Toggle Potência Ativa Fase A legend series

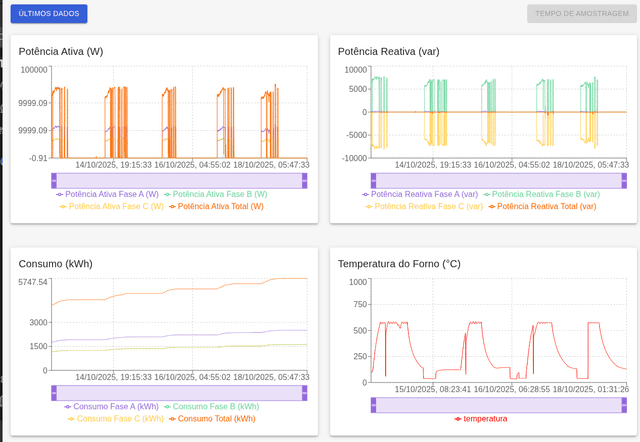point(107,194)
